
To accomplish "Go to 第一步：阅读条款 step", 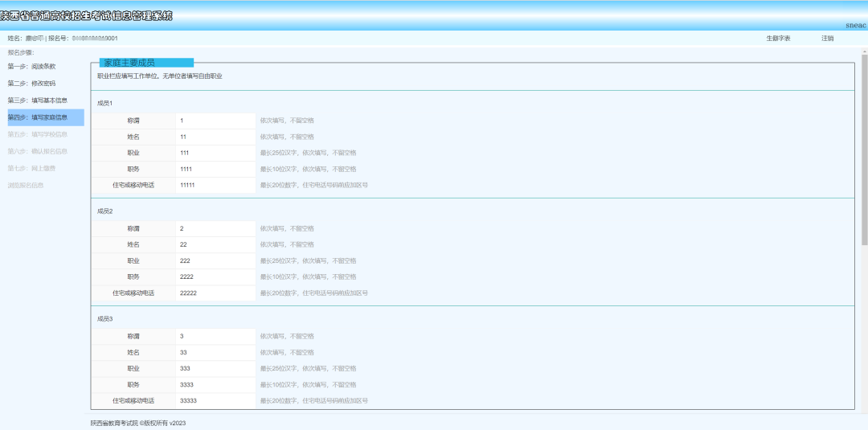I will tap(31, 67).
